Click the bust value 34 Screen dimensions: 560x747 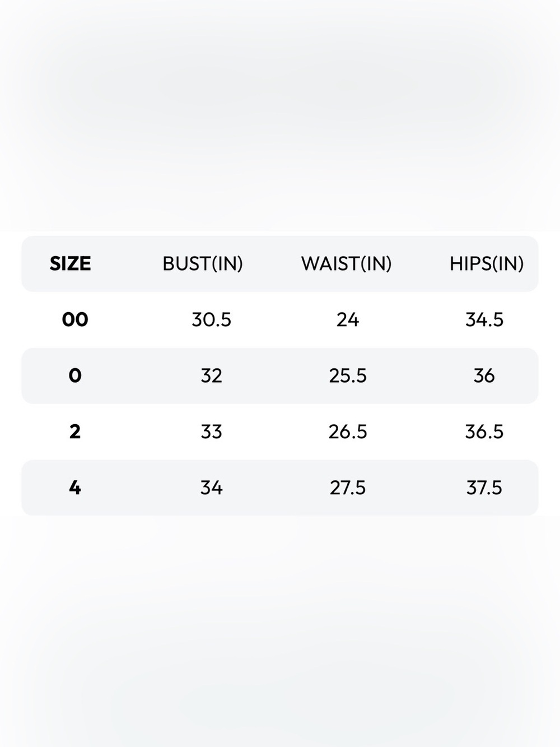tap(212, 488)
